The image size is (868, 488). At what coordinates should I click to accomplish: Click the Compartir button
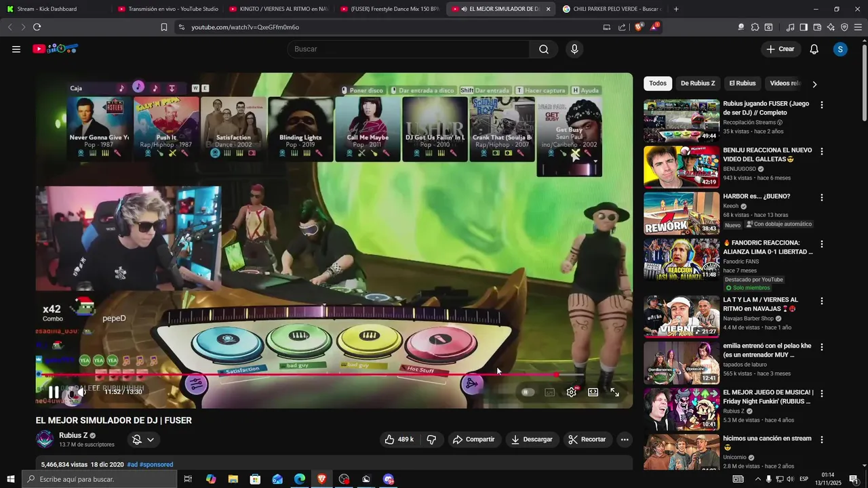point(474,439)
